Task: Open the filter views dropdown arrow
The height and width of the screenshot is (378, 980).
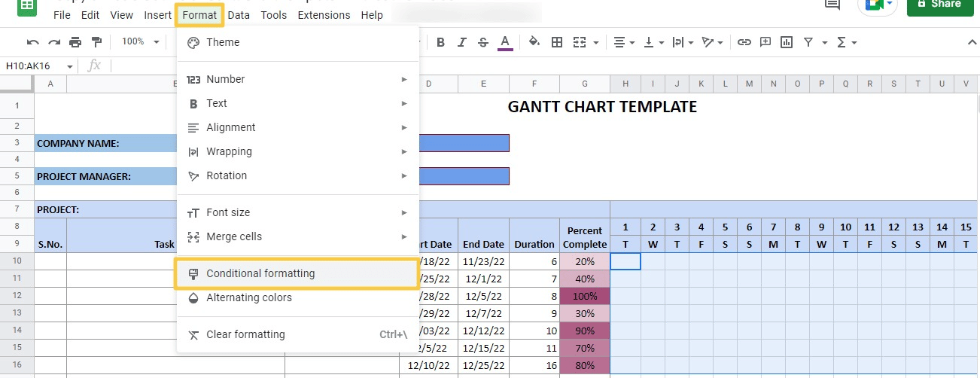Action: (x=825, y=42)
